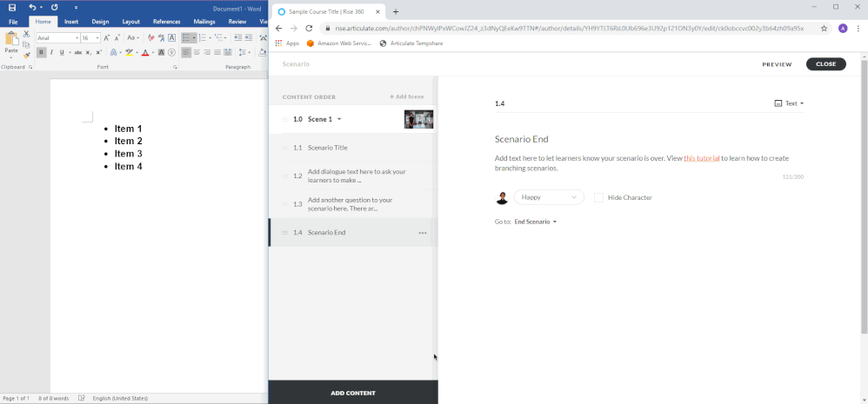Open Text Effects and Typography icon
This screenshot has height=404, width=868.
113,52
